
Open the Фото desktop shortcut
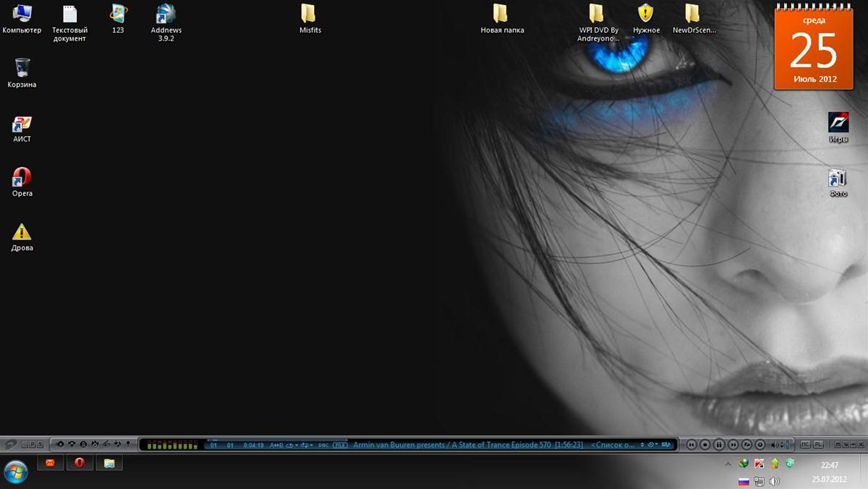pos(838,184)
